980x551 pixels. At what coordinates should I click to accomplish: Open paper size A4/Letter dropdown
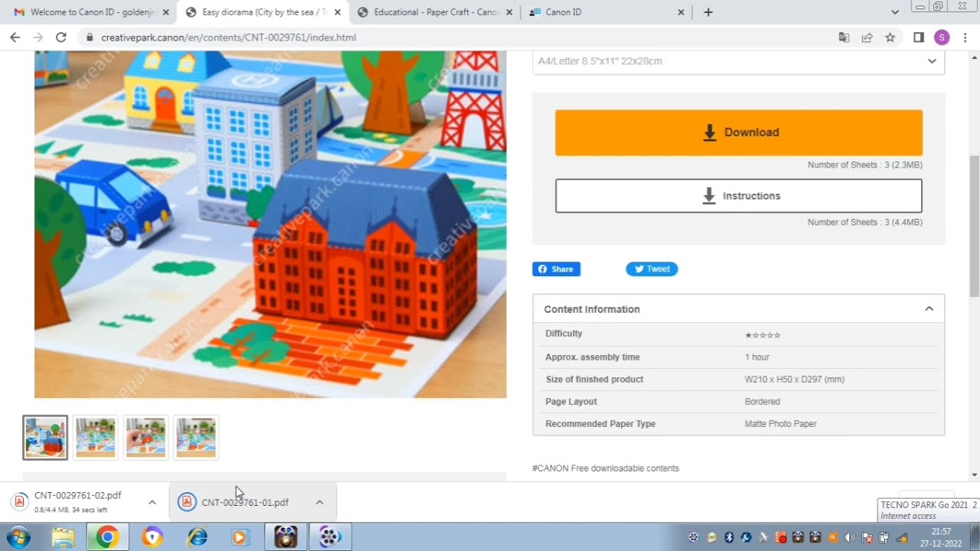click(738, 61)
